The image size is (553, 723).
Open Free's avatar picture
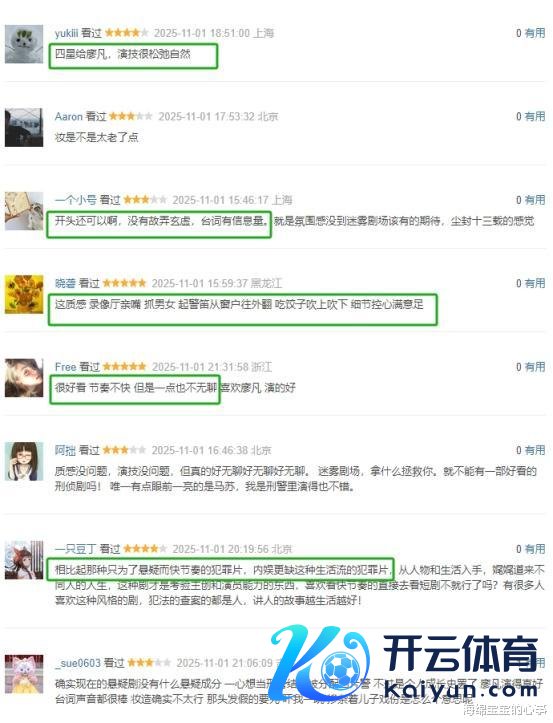click(24, 378)
